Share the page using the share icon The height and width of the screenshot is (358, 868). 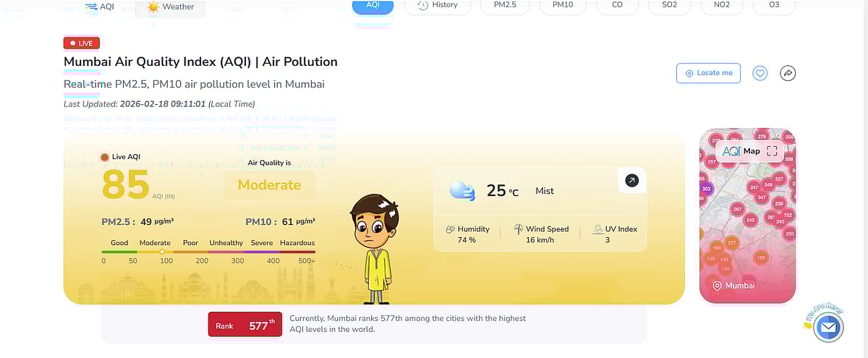coord(788,73)
